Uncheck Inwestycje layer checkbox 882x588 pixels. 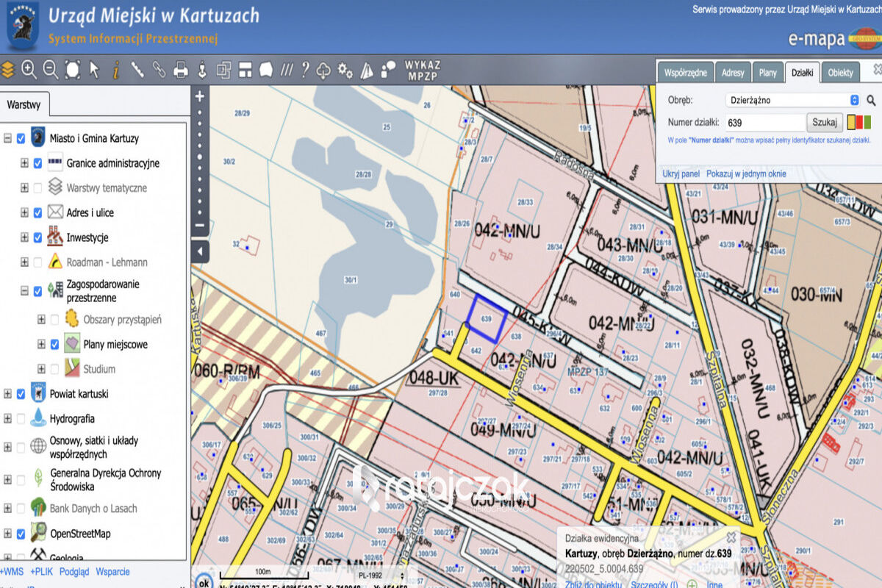[37, 237]
